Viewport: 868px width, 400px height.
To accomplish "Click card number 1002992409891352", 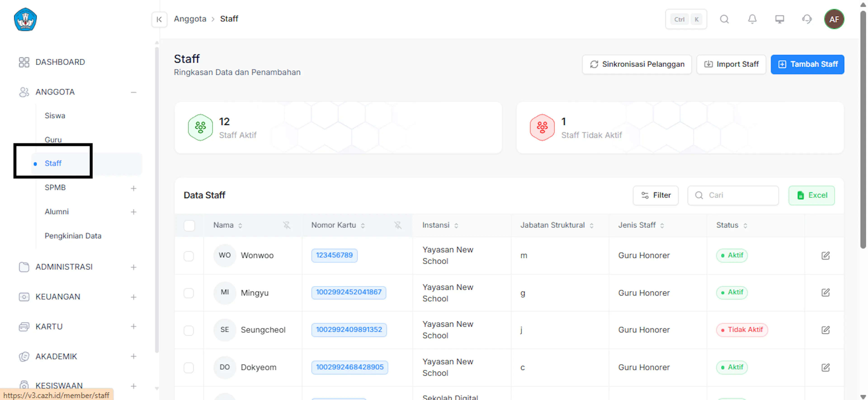I will tap(349, 330).
